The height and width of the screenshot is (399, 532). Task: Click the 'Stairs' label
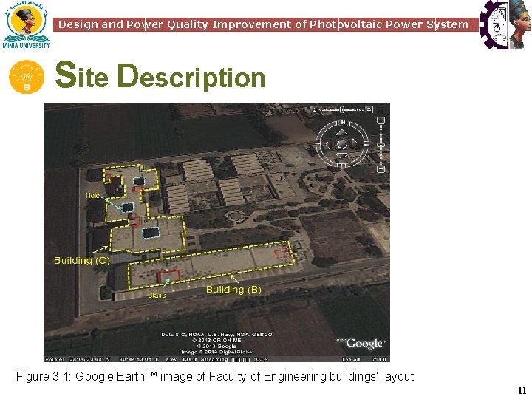157,295
